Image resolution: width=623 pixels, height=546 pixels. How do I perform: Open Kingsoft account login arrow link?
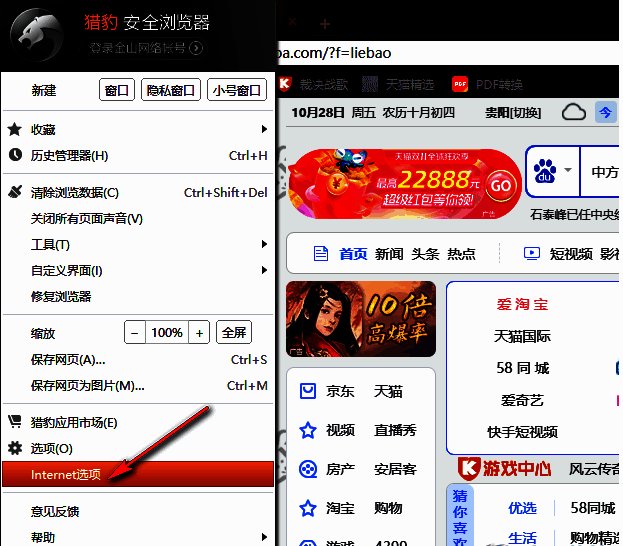tap(196, 48)
